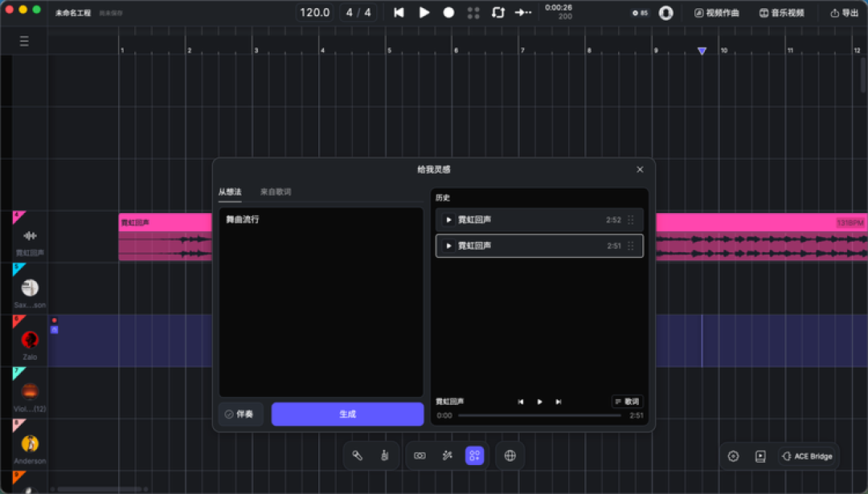Screen dimensions: 868x494
Task: Click the link-shaped icon in the bottom toolbar
Action: (x=420, y=455)
